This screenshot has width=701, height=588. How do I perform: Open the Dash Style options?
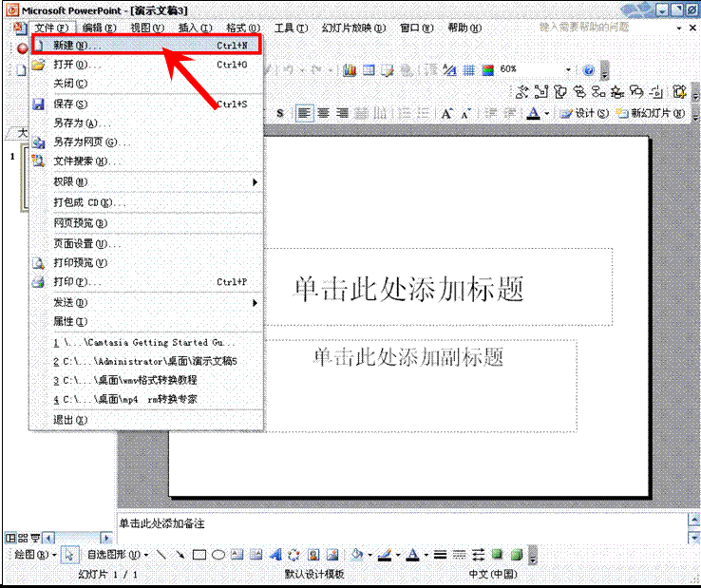point(459,555)
